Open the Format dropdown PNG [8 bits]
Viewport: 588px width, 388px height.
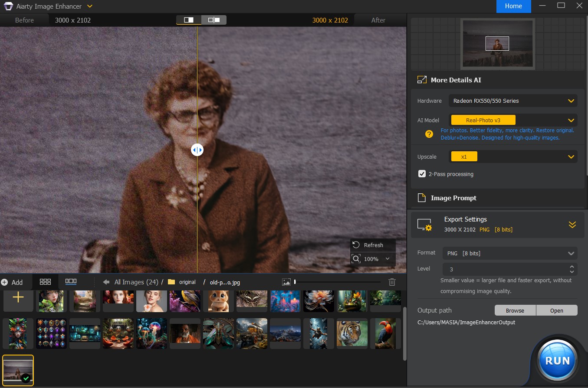pyautogui.click(x=510, y=253)
